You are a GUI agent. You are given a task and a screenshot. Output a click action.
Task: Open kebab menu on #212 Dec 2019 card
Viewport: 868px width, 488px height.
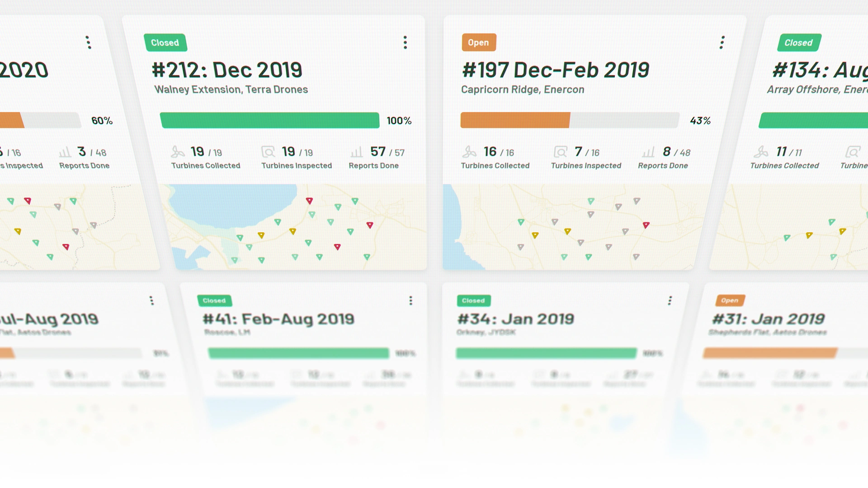click(x=405, y=42)
